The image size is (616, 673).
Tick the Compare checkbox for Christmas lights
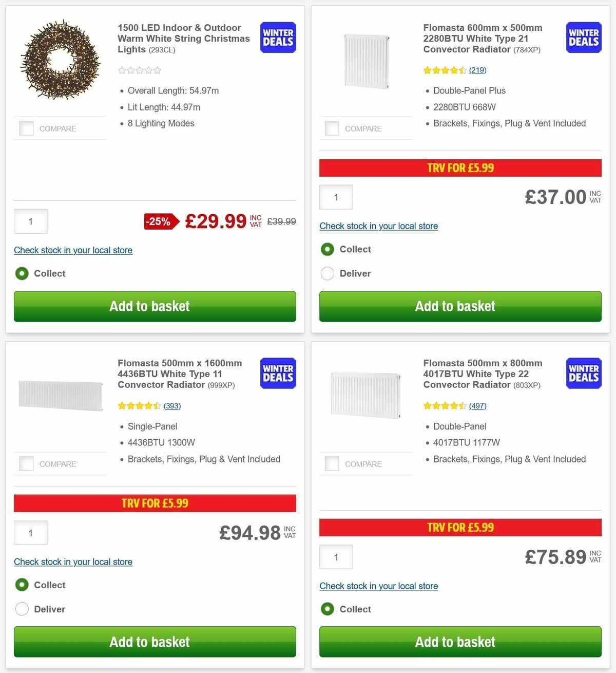26,128
